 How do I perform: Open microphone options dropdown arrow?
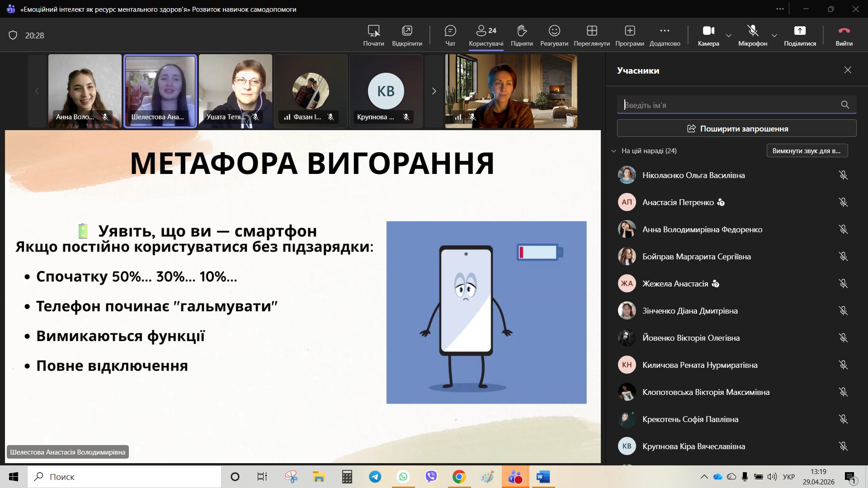(774, 35)
